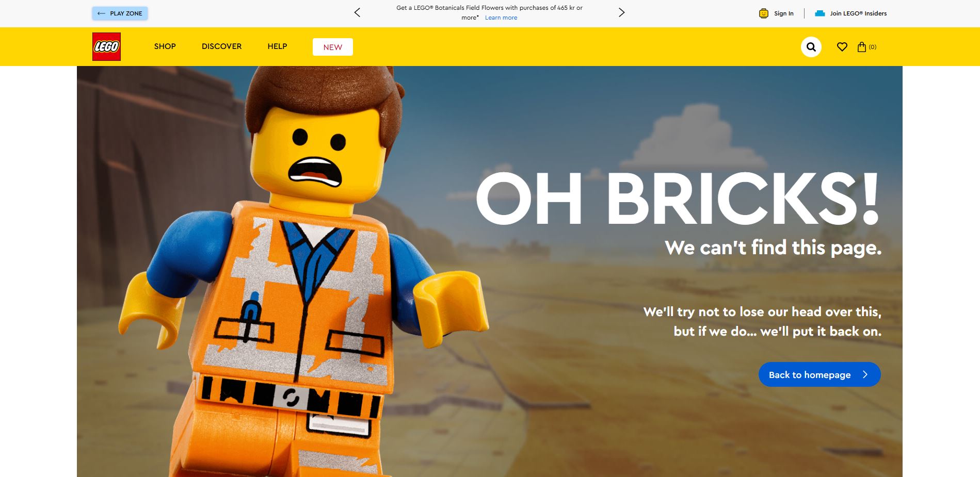Click the arrow inside Back to homepage
The height and width of the screenshot is (477, 980).
pos(864,374)
